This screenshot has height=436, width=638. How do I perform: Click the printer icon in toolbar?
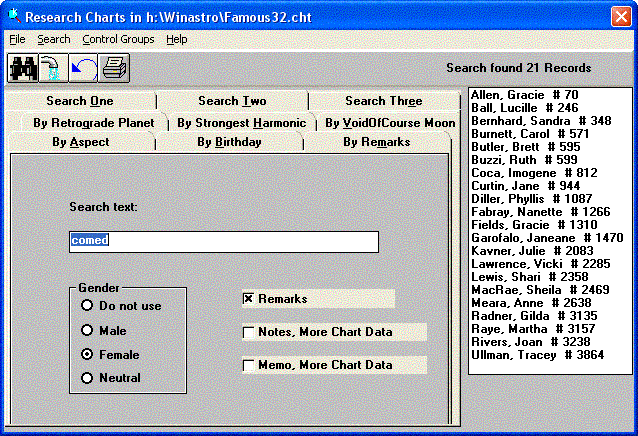tap(113, 68)
